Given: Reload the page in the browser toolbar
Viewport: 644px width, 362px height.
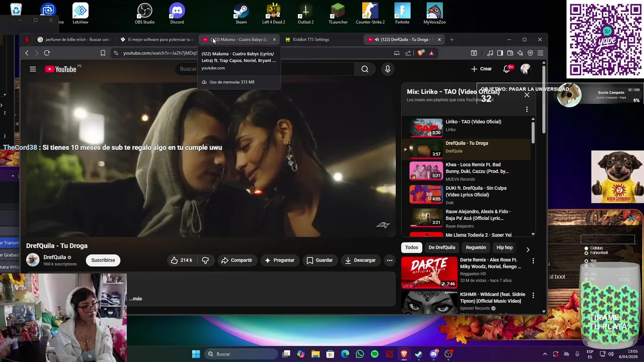Looking at the screenshot, I should point(47,53).
